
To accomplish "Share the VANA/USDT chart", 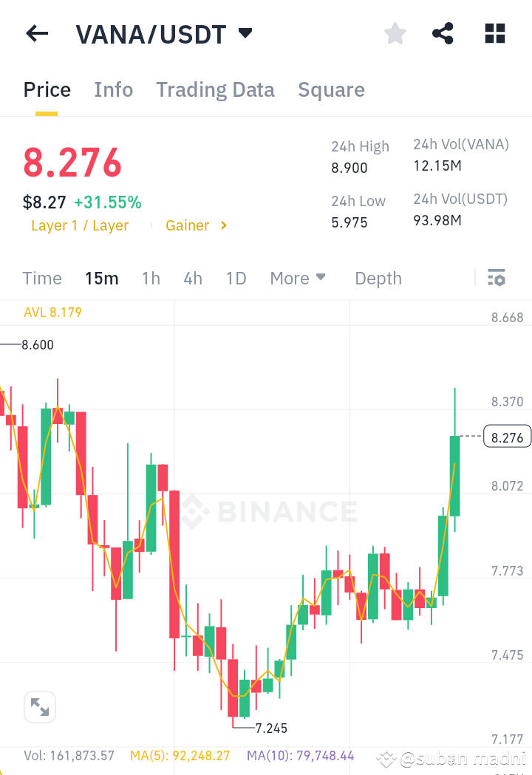I will click(443, 33).
